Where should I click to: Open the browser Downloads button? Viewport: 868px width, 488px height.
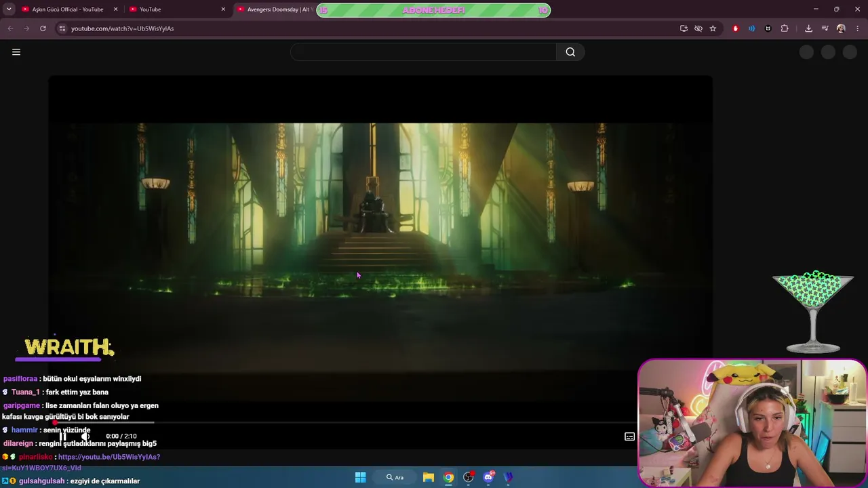808,28
